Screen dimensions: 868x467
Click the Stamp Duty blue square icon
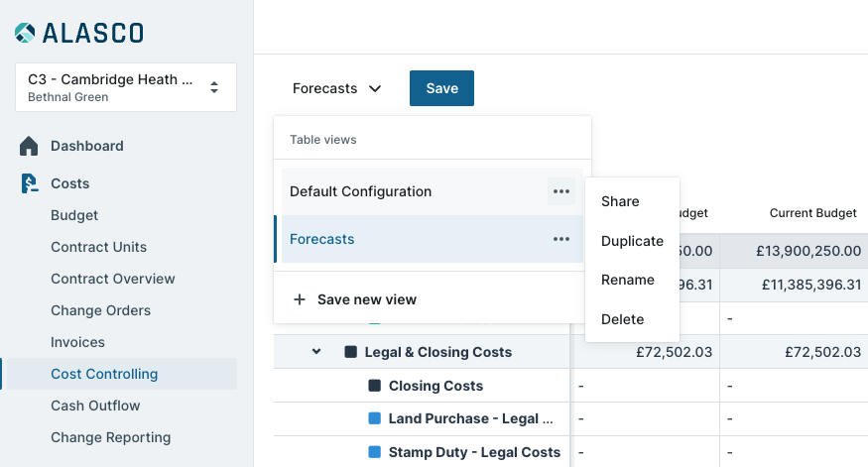[375, 452]
